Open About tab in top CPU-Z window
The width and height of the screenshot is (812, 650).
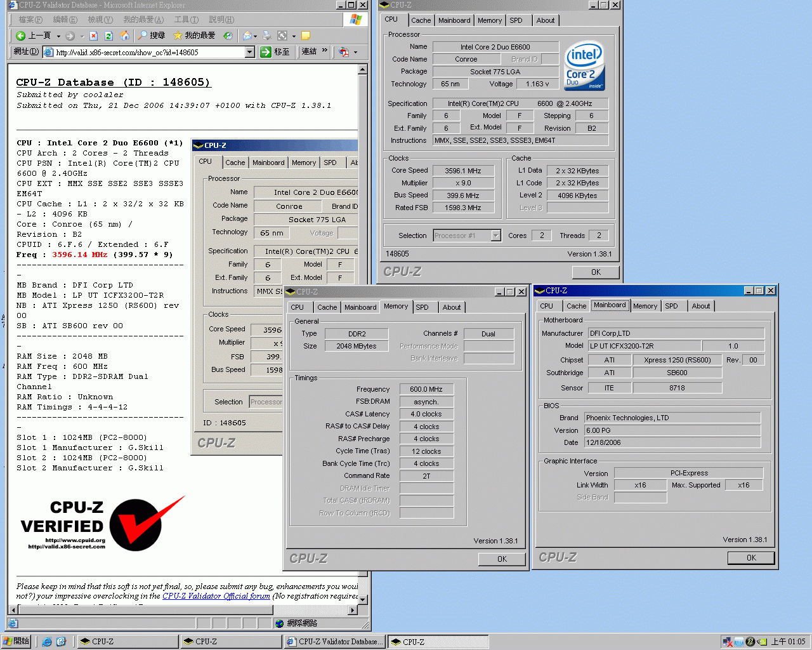pos(546,20)
